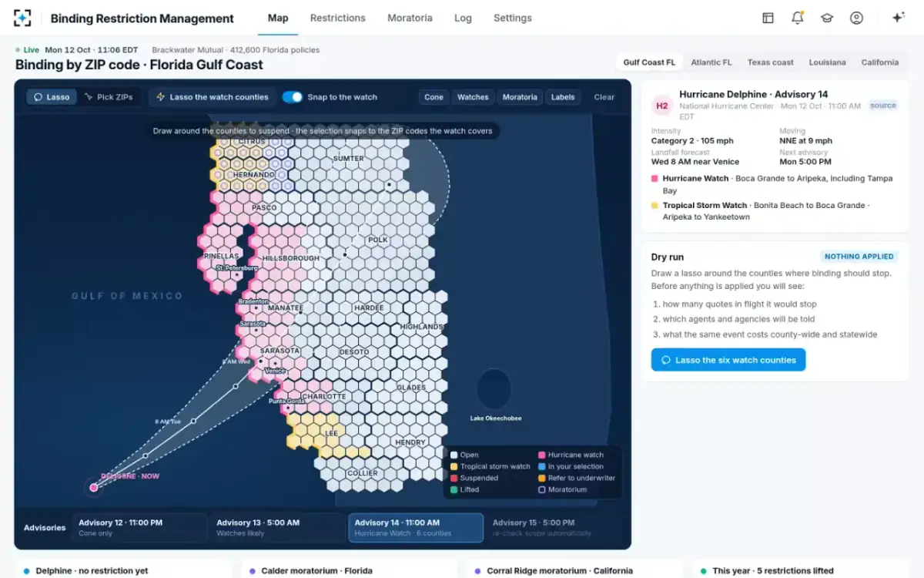Toggle the Watches layer
This screenshot has width=924, height=578.
pos(473,97)
